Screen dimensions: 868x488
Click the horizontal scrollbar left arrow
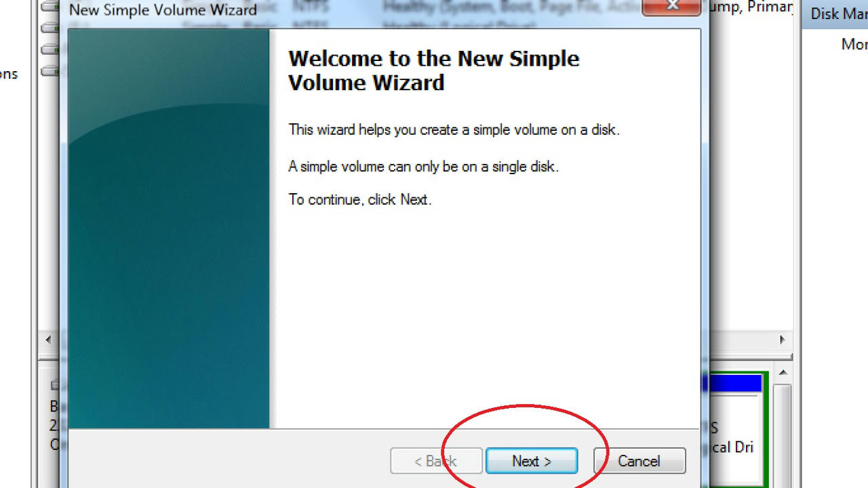pyautogui.click(x=48, y=340)
